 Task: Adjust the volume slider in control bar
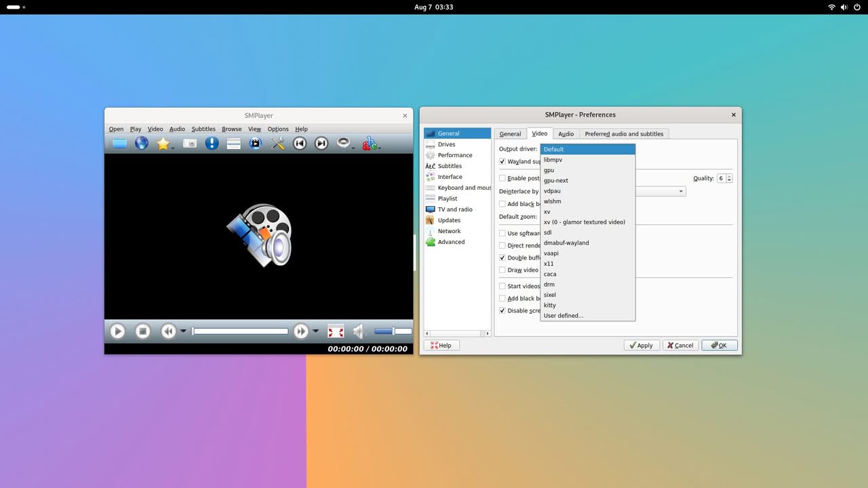(393, 331)
